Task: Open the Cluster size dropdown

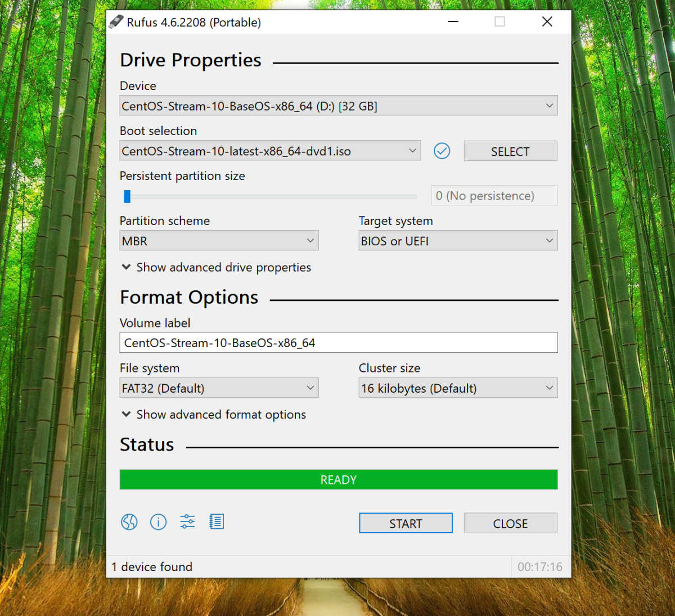Action: click(x=458, y=388)
